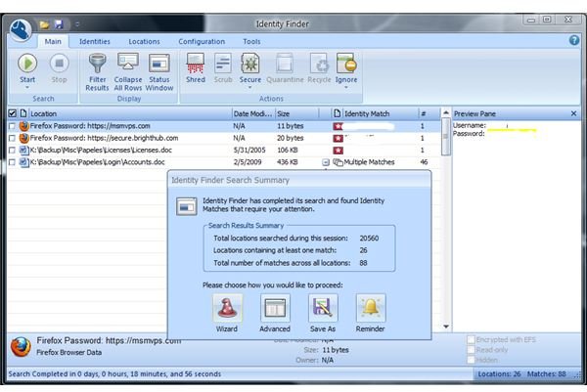
Task: Shred the selected item
Action: click(x=196, y=68)
